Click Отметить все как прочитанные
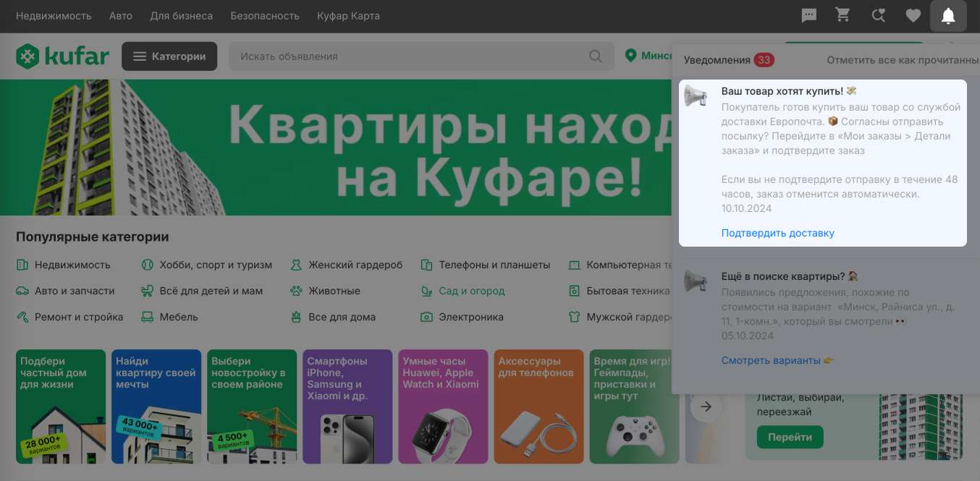The image size is (980, 481). (903, 60)
